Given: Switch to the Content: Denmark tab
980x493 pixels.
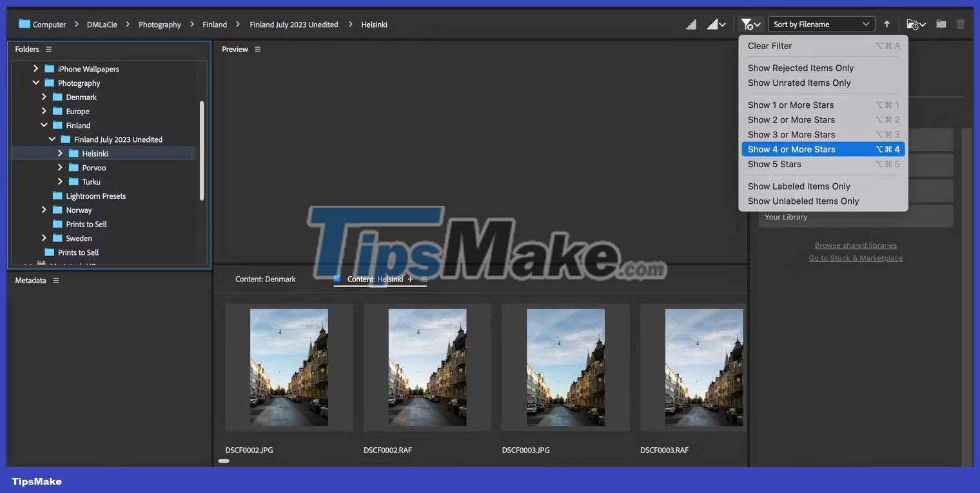Looking at the screenshot, I should [265, 279].
